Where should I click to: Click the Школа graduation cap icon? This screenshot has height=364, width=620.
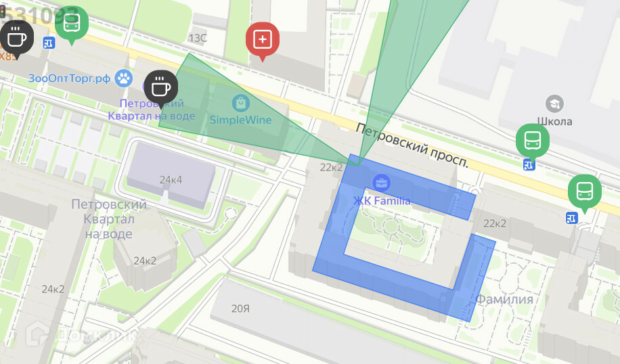pos(555,104)
